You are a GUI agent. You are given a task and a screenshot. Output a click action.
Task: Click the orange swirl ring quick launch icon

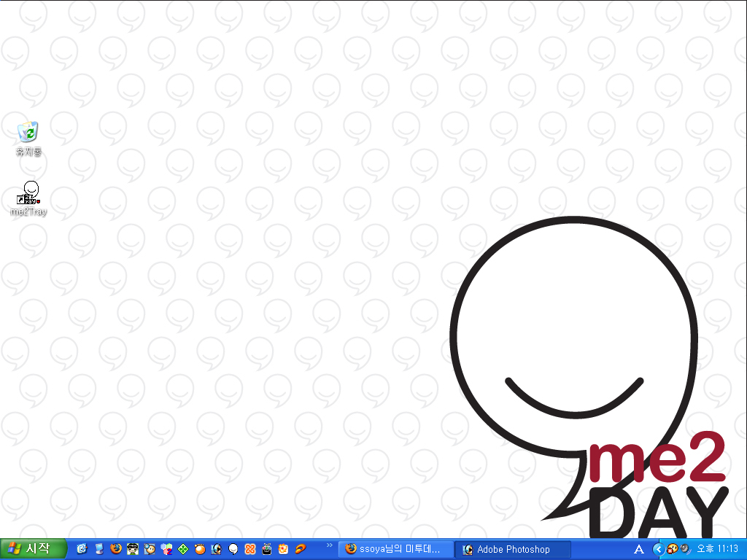click(x=300, y=549)
